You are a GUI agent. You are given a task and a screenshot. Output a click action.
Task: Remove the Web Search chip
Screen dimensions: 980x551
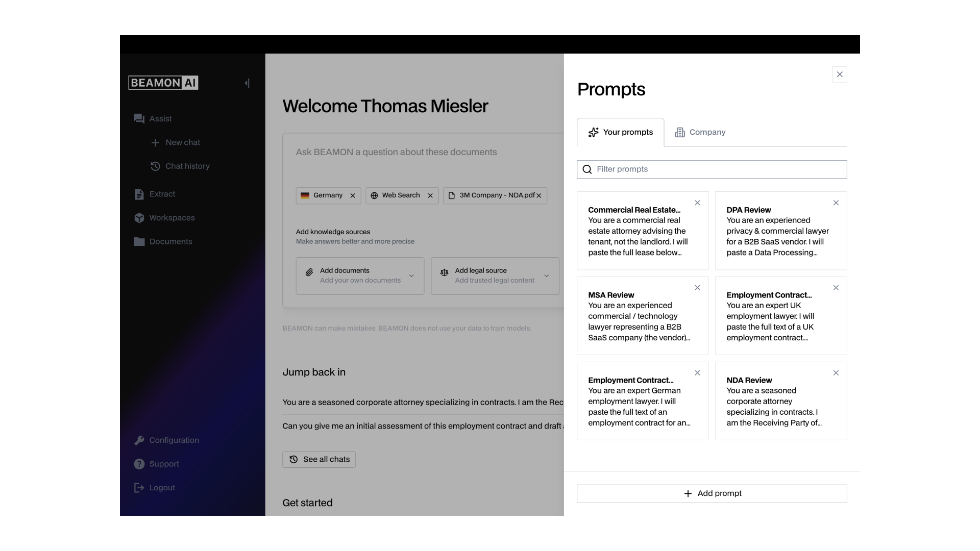430,195
